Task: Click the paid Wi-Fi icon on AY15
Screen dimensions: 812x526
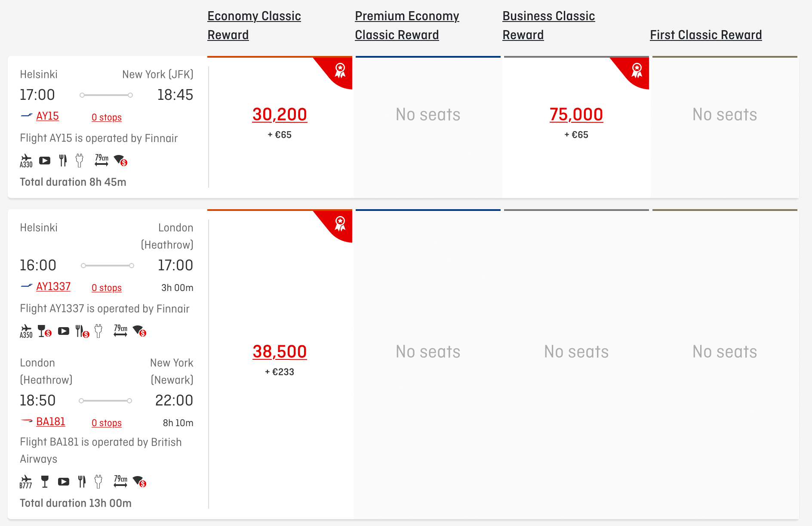Action: [120, 161]
